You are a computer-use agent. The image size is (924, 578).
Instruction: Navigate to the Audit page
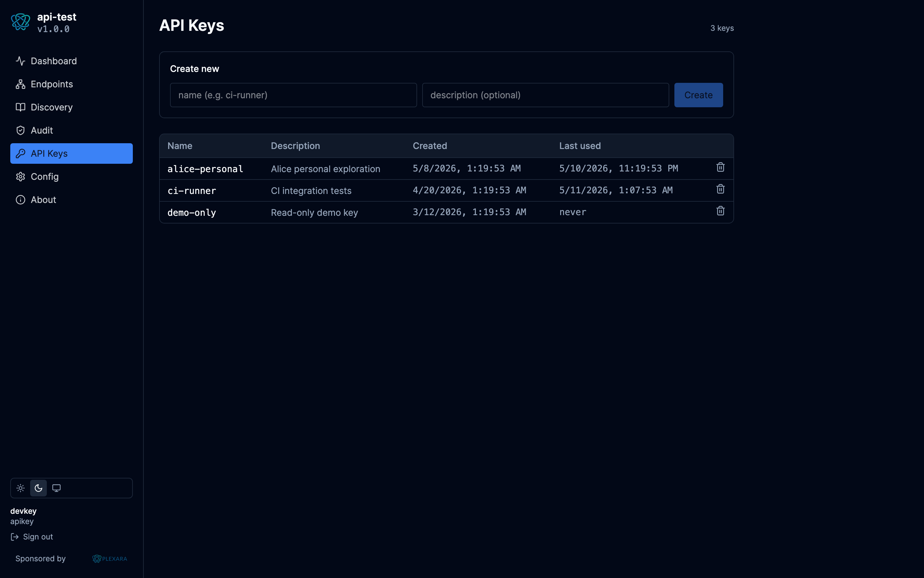72,130
